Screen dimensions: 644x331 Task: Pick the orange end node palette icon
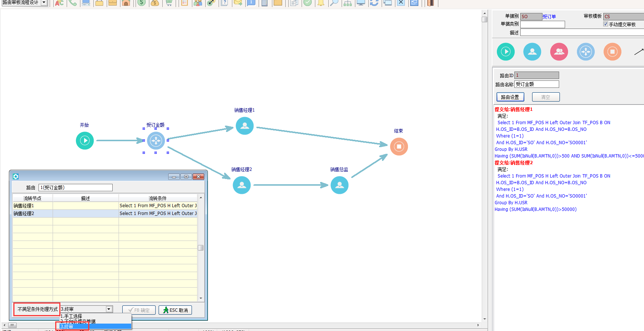click(x=612, y=52)
